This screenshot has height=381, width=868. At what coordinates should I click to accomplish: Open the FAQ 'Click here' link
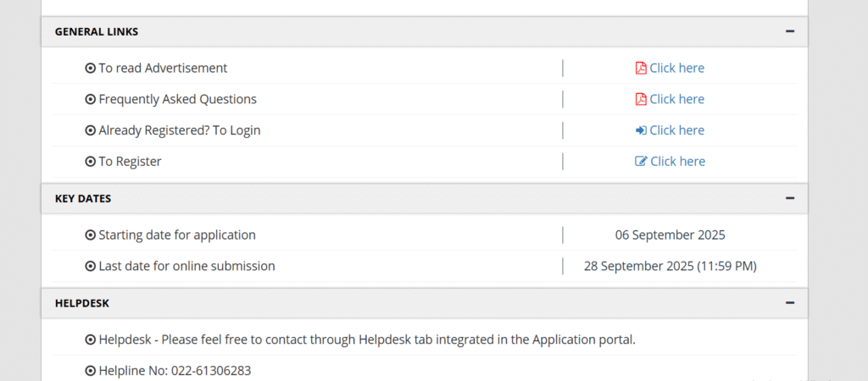point(676,99)
